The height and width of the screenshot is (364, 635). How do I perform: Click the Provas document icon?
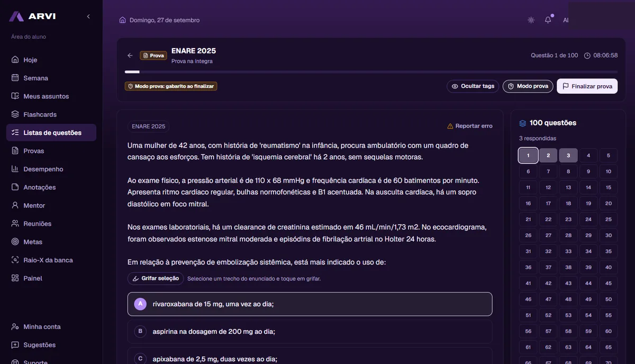(15, 151)
